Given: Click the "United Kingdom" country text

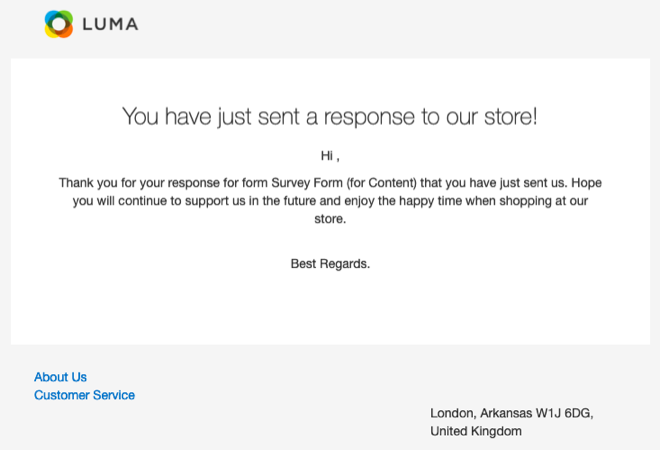Looking at the screenshot, I should pos(476,431).
